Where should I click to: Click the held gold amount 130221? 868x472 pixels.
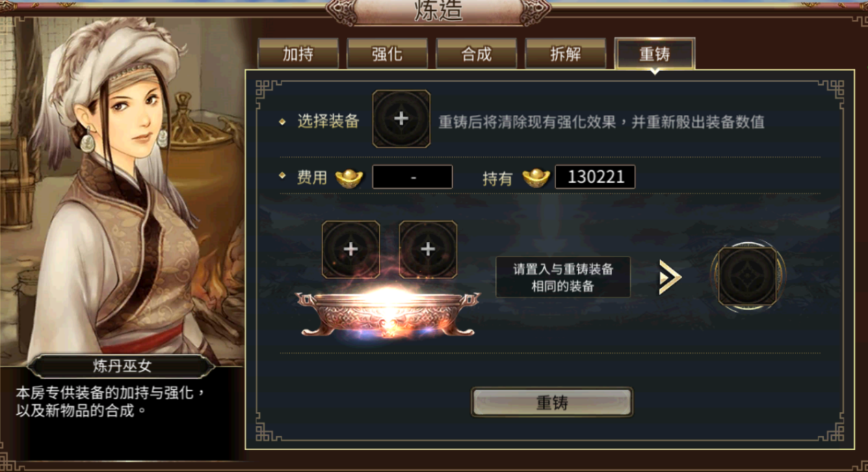pos(595,177)
